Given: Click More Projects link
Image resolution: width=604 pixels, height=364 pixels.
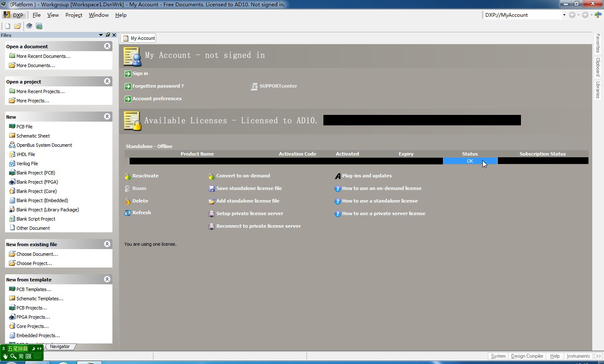Looking at the screenshot, I should 33,101.
